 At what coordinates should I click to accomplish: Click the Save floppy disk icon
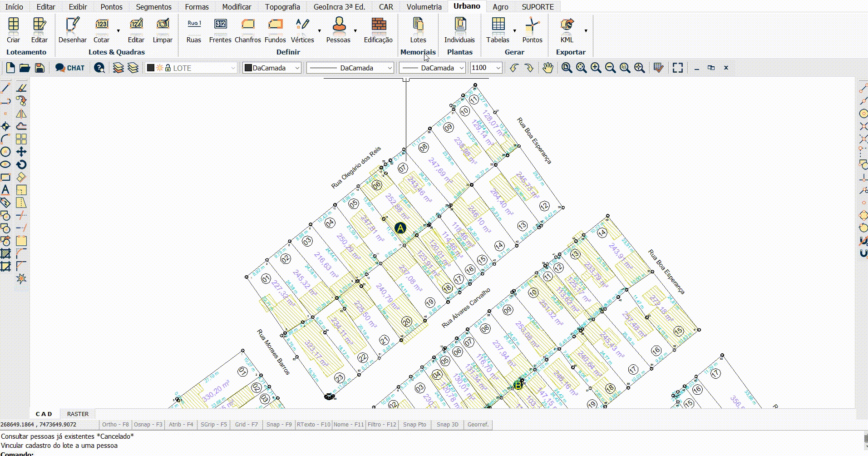(39, 68)
